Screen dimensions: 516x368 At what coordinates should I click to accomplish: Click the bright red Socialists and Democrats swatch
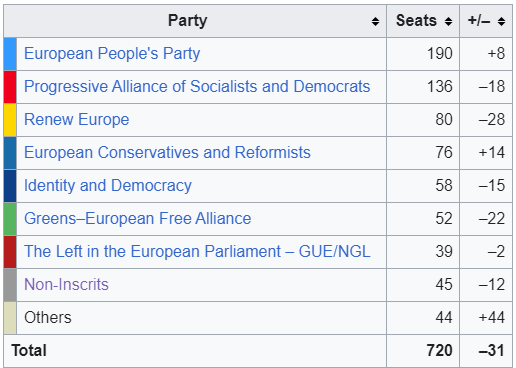pos(10,87)
